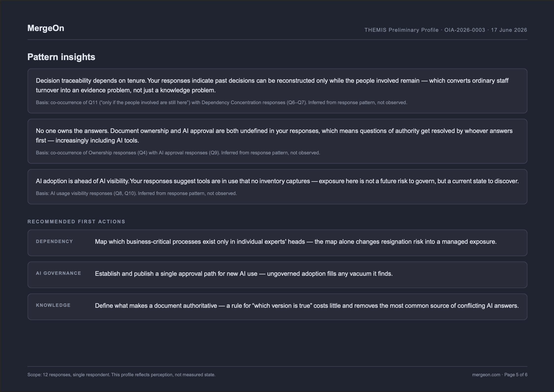Screen dimensions: 554x392
Task: Click the Q11 basis note under first insight
Action: point(222,102)
